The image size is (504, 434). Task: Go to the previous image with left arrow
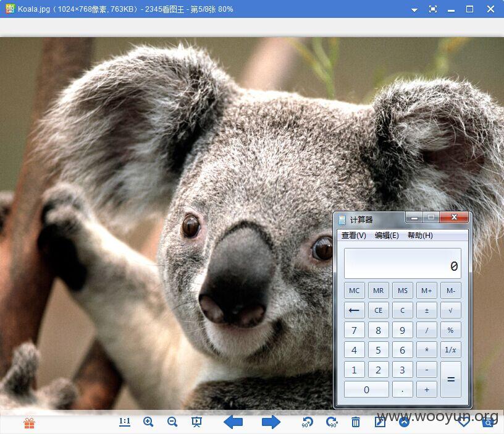coord(233,422)
